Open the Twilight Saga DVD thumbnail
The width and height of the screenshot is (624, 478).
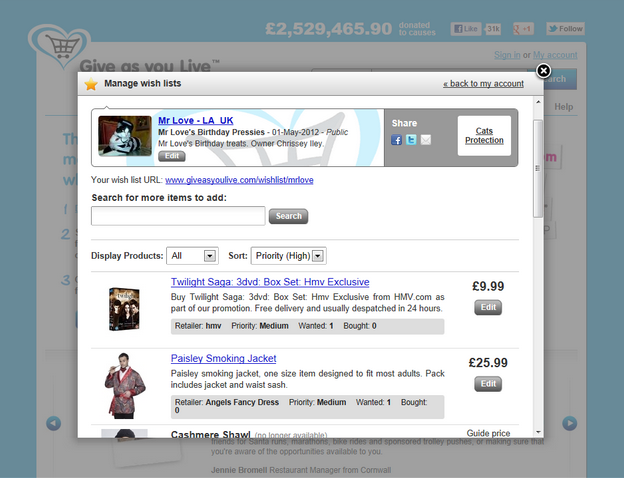(125, 308)
